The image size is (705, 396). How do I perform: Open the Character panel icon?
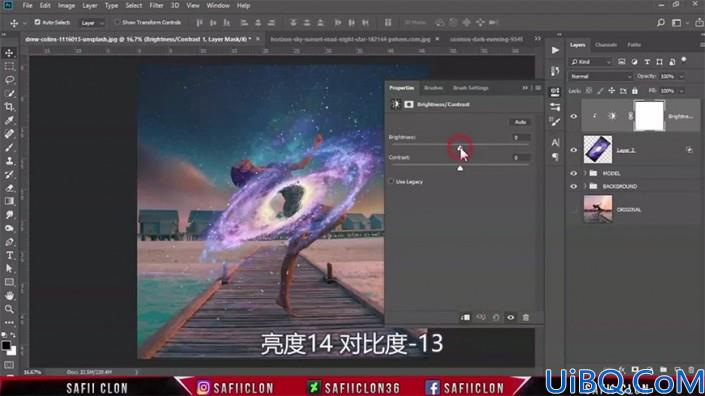coord(555,142)
